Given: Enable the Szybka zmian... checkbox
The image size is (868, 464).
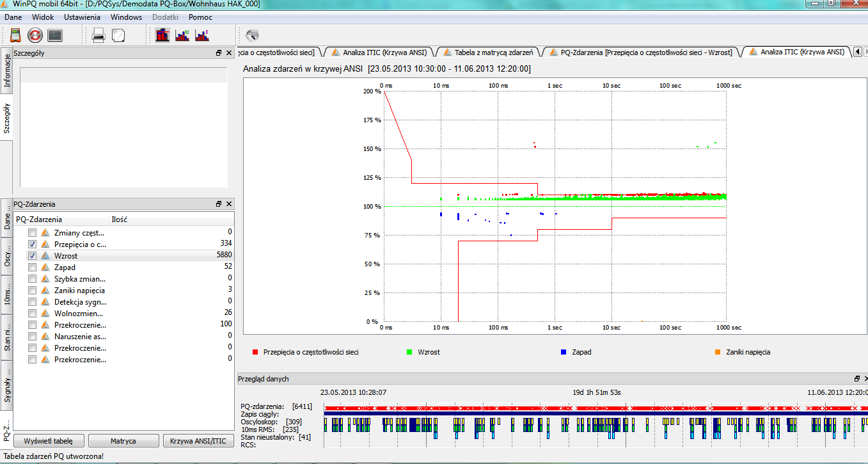Looking at the screenshot, I should (32, 278).
